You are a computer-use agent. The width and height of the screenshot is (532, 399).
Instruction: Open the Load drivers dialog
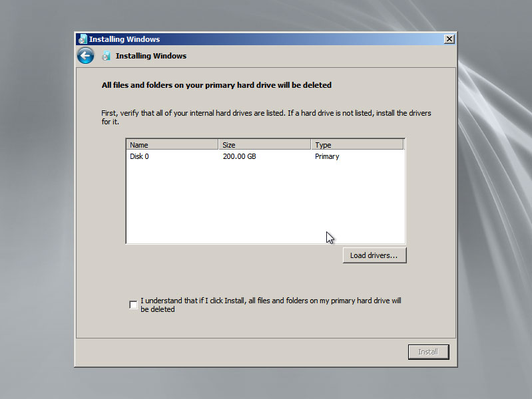[x=374, y=255]
